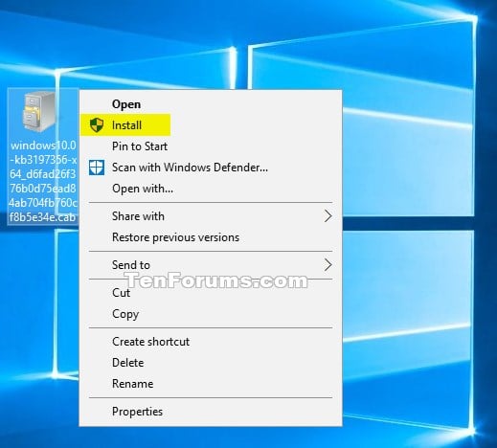Select the Send to menu entry
This screenshot has height=448, width=497.
pyautogui.click(x=131, y=265)
